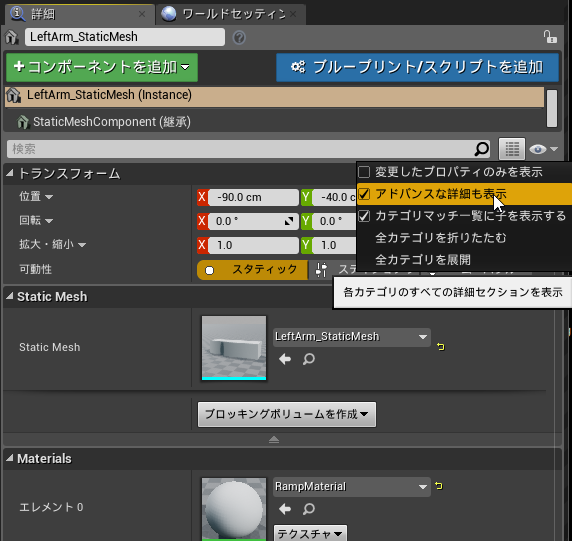This screenshot has width=572, height=541.
Task: Click the LeftArm_StaticMesh mesh thumbnail
Action: point(234,348)
